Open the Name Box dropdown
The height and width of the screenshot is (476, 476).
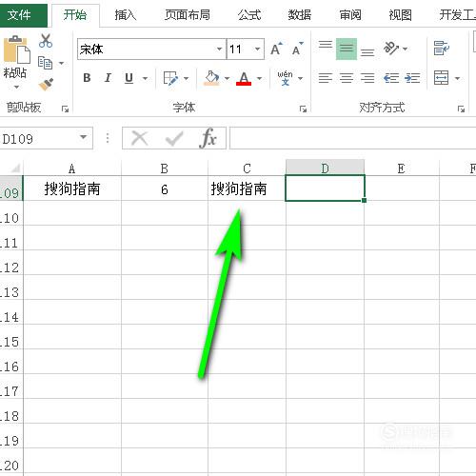[x=83, y=137]
